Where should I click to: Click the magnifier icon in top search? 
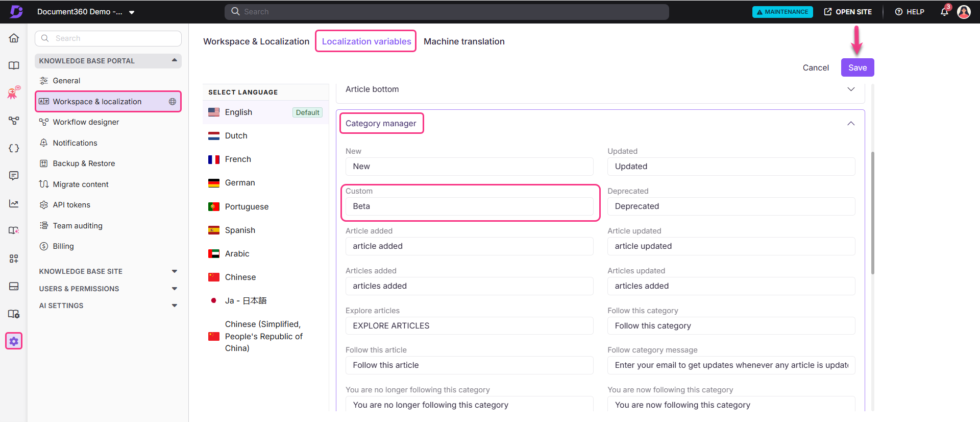coord(235,11)
